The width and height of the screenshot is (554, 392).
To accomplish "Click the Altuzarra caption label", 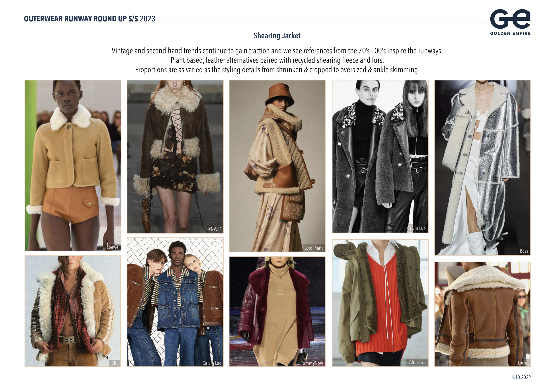I will click(417, 363).
